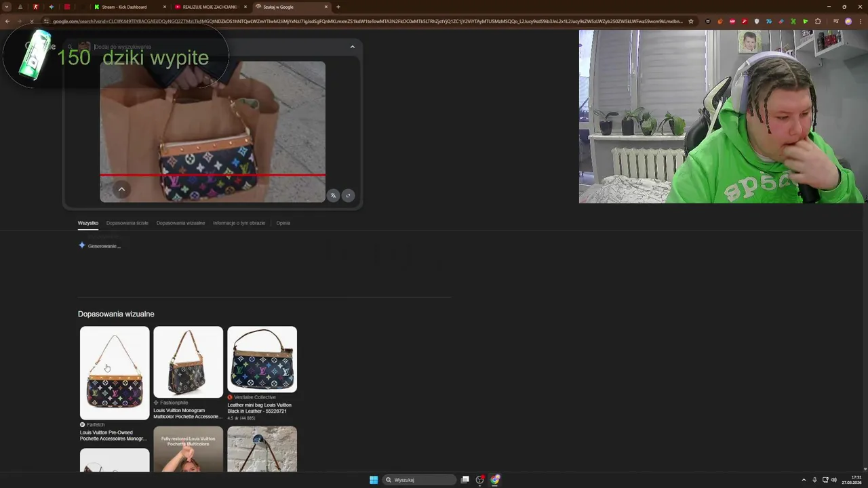Expand the image with fullscreen icon
This screenshot has height=488, width=868.
(x=348, y=195)
